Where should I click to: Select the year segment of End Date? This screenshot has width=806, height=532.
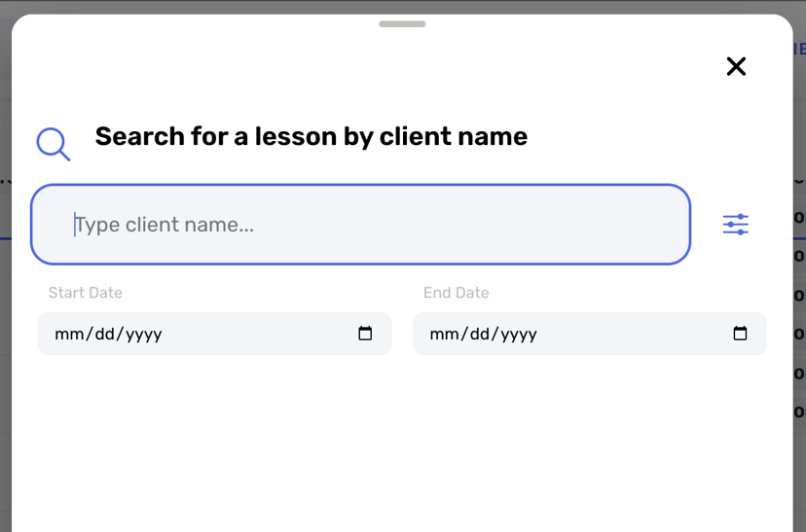519,335
